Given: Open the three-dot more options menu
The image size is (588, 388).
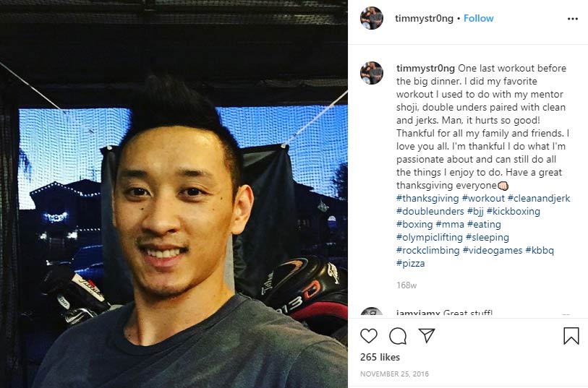Looking at the screenshot, I should [x=573, y=19].
